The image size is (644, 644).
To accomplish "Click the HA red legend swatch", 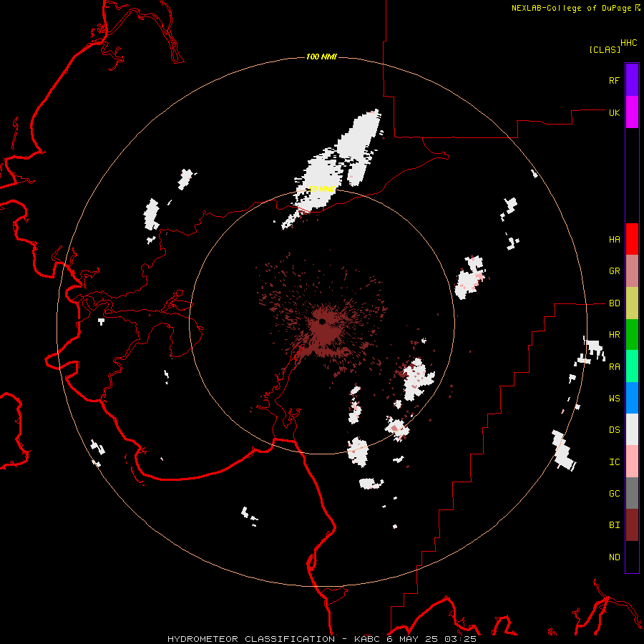I will [x=632, y=239].
